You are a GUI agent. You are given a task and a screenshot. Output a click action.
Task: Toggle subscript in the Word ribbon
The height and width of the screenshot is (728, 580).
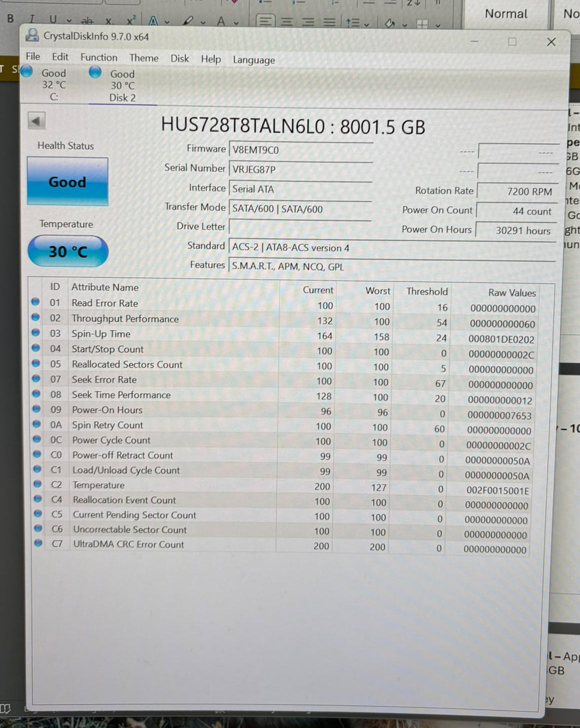pyautogui.click(x=108, y=21)
